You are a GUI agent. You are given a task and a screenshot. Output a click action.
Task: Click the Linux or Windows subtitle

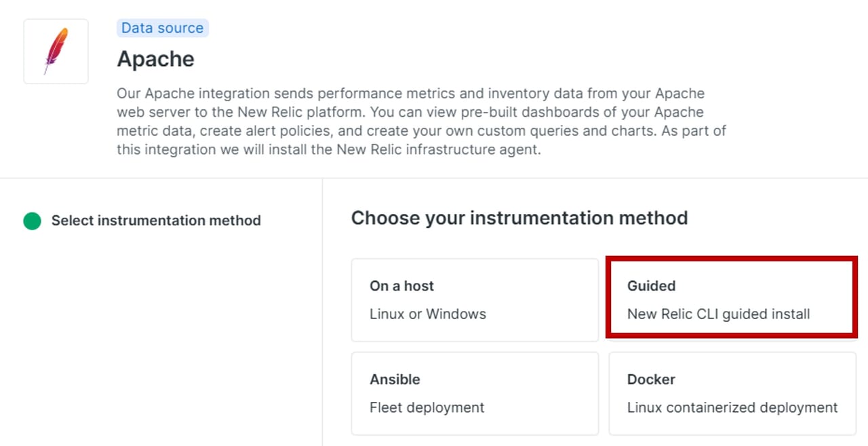(x=428, y=314)
